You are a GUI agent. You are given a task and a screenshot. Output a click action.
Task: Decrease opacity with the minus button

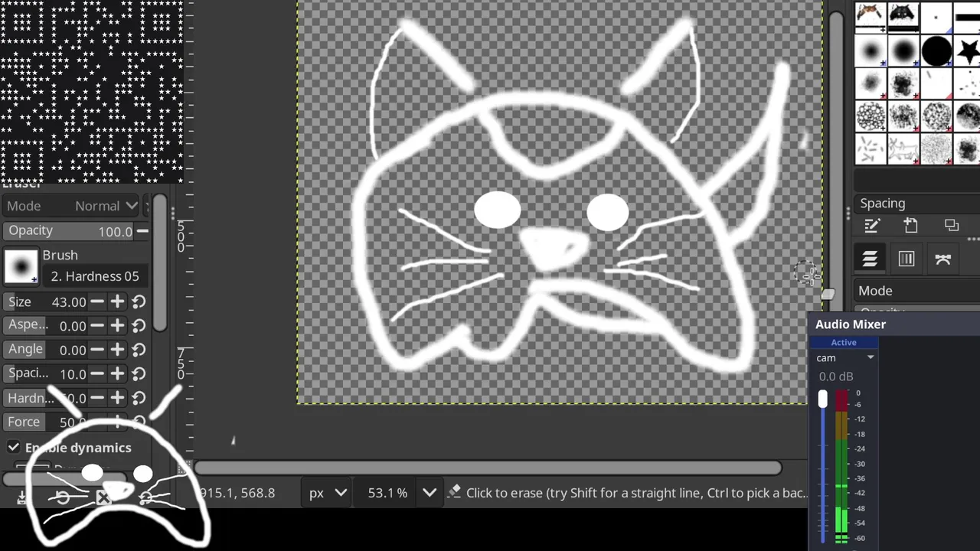pos(142,231)
